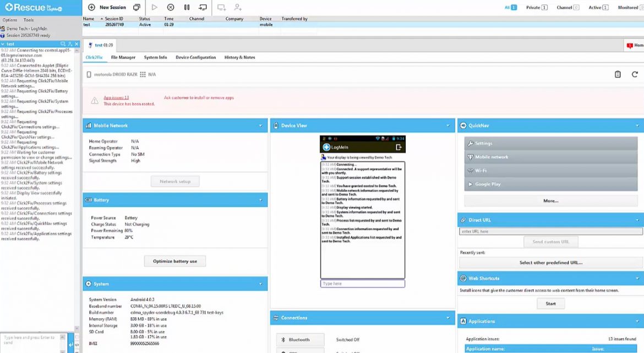Screen dimensions: 644x353
Task: Start a new session with the plus icon
Action: [91, 8]
